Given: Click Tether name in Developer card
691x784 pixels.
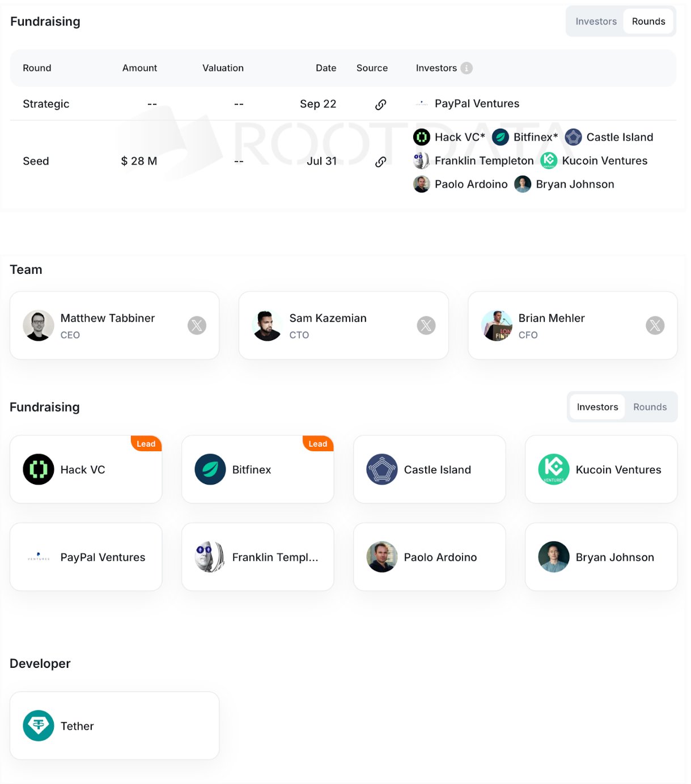Looking at the screenshot, I should tap(77, 726).
